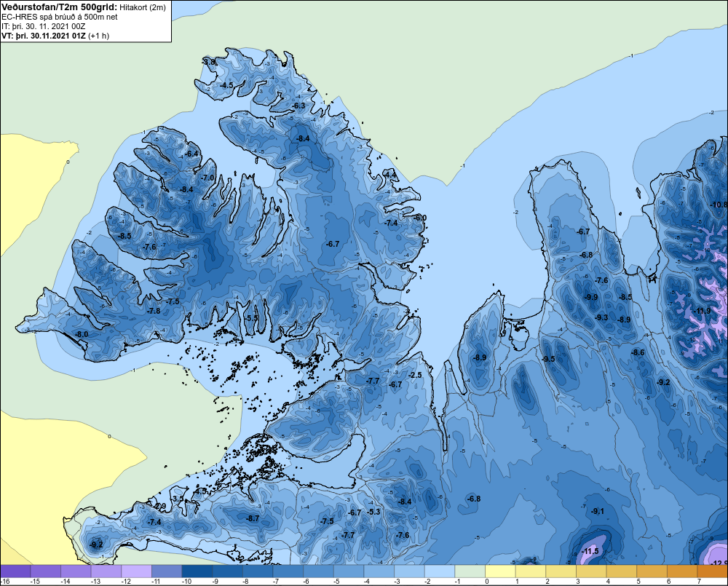728x586 pixels.
Task: Click the '-7.0' temperature reading
Action: coord(208,178)
